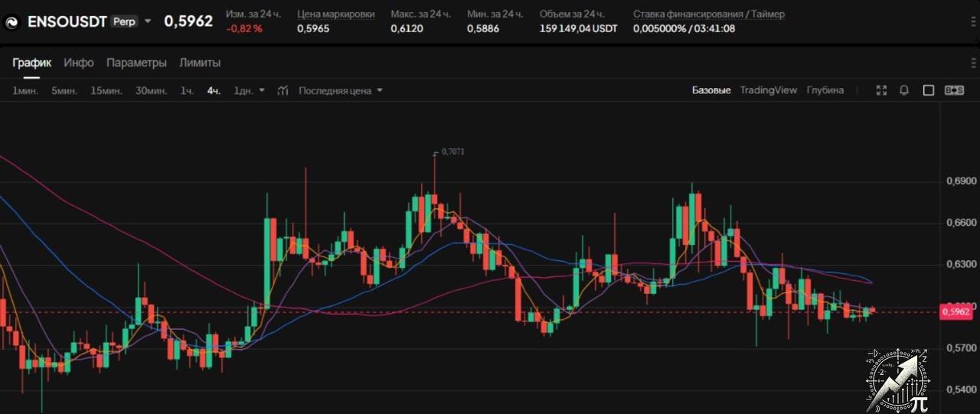
Task: Select the 15мин. timeframe
Action: tap(106, 90)
